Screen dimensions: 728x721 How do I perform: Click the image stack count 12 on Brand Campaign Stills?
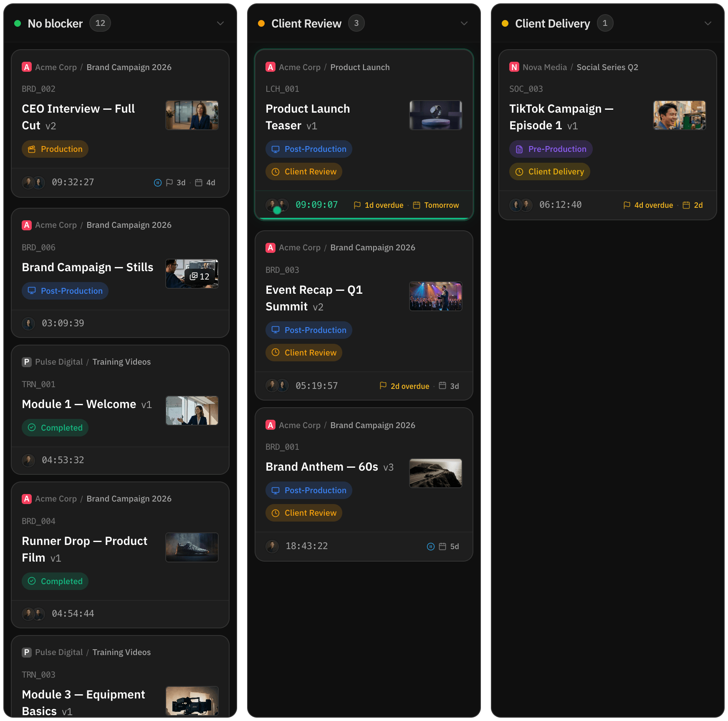(200, 276)
